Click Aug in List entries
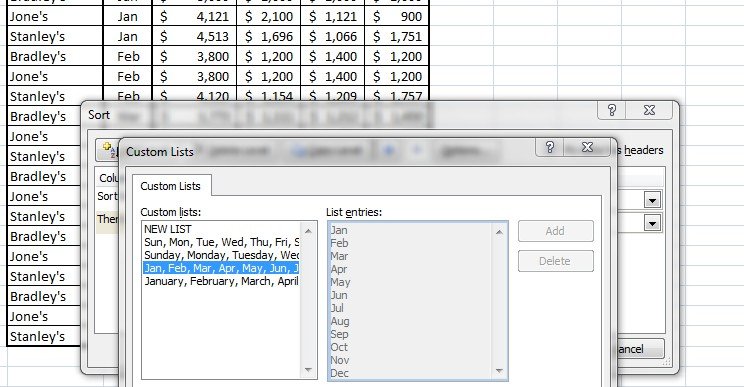Screen dimensions: 744x387 [340, 321]
